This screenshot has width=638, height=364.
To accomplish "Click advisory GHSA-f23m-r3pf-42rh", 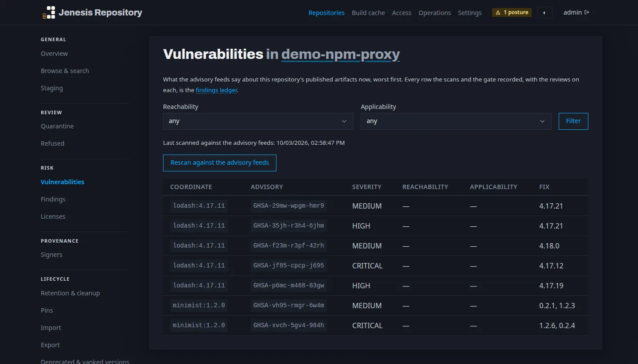I will point(289,246).
